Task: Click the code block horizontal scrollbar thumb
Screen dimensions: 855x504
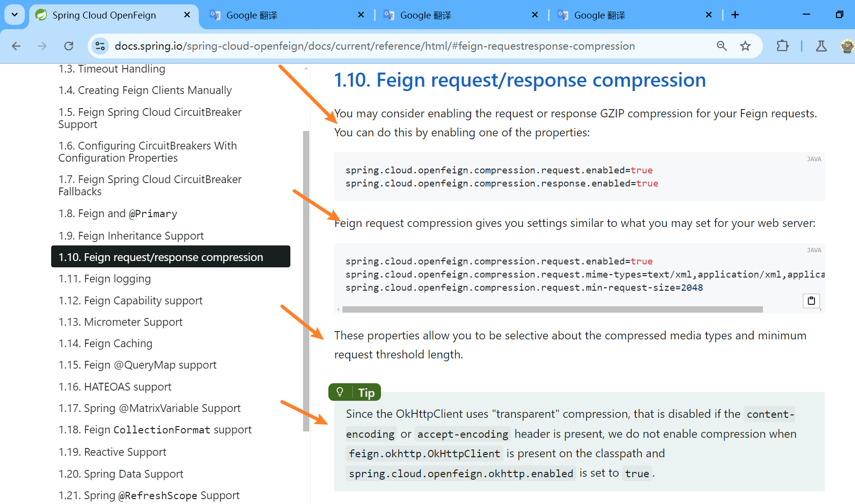Action: [x=552, y=309]
